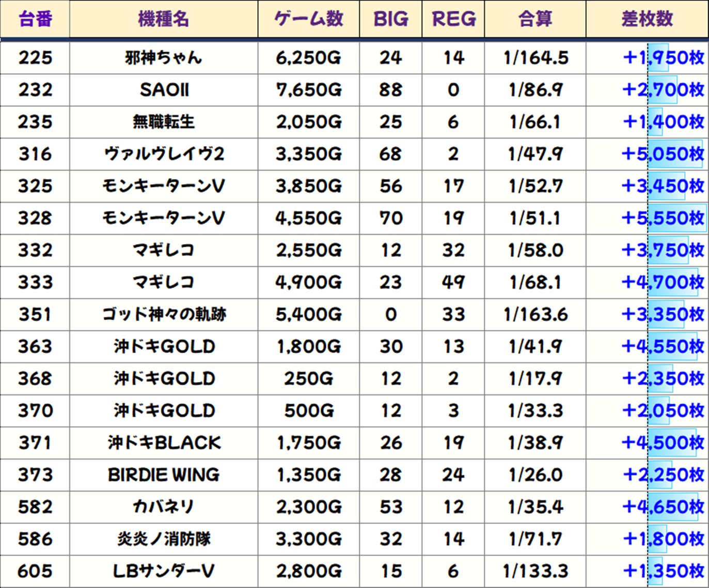
Task: Select the +4,550枚 difference value
Action: coord(664,346)
